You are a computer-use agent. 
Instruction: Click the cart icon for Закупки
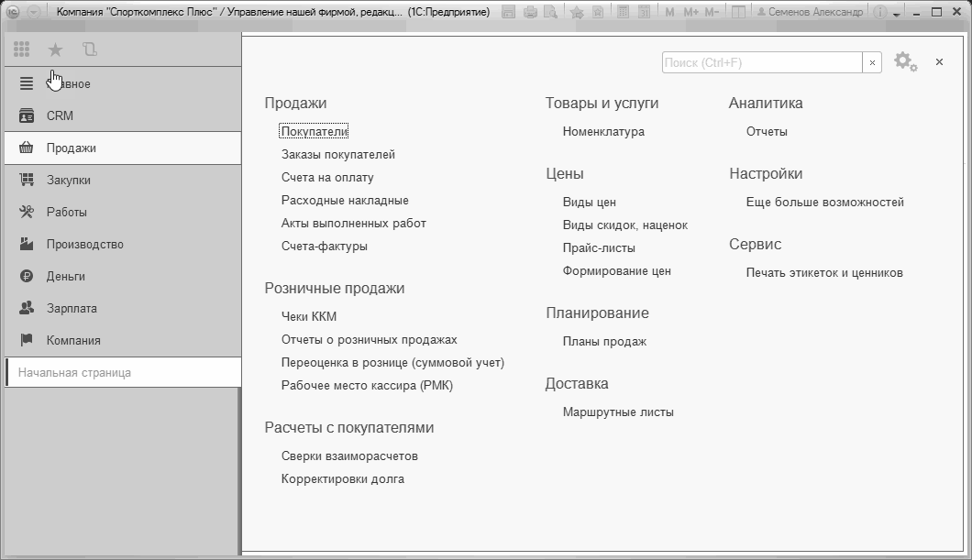point(26,181)
